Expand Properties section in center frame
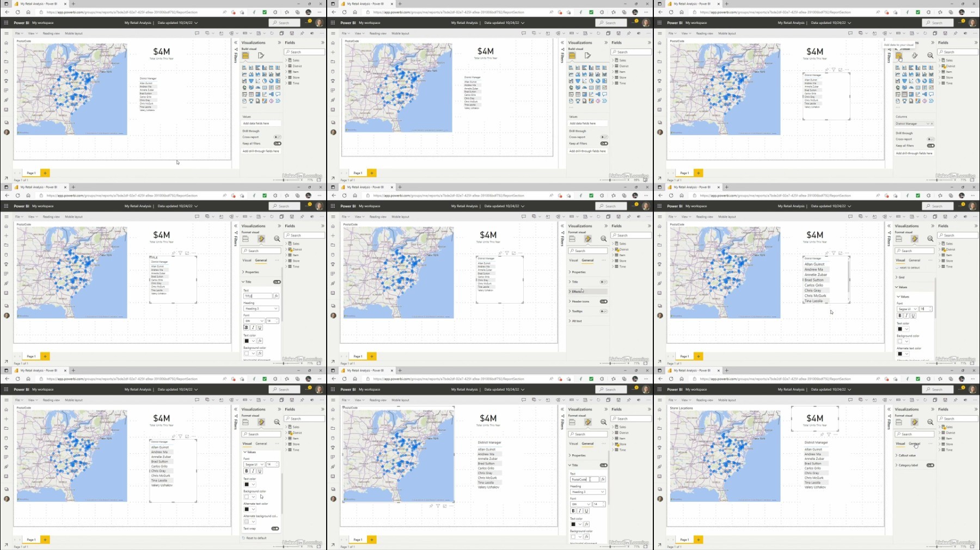 (587, 272)
